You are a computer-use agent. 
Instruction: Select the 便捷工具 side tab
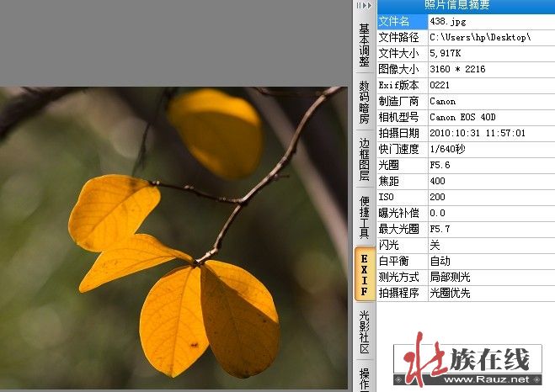point(364,217)
